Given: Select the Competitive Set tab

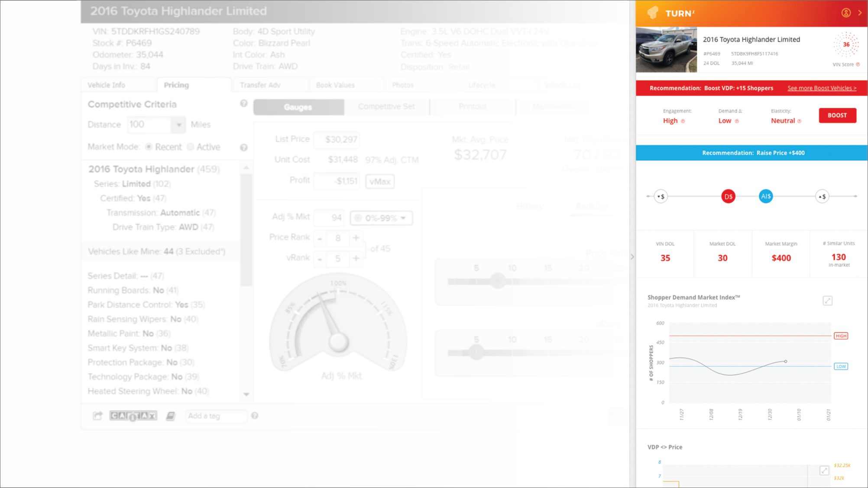Looking at the screenshot, I should pos(386,107).
